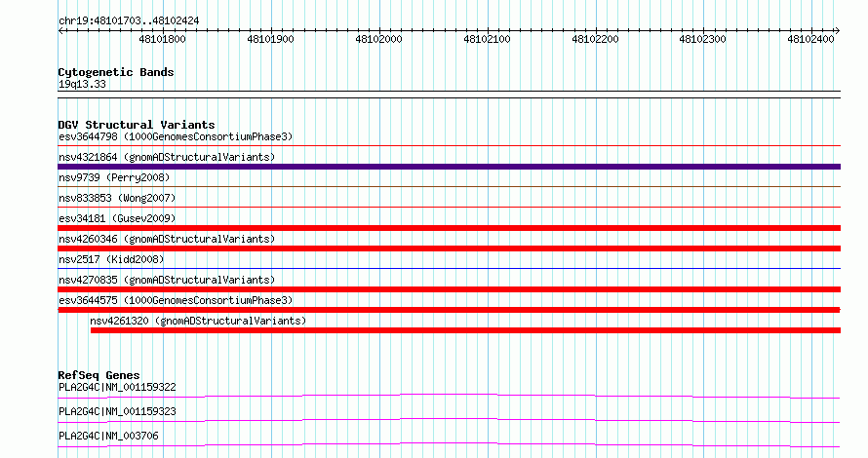This screenshot has height=458, width=868.
Task: Click the chr19:48101703..48102424 coordinate label
Action: pos(129,21)
